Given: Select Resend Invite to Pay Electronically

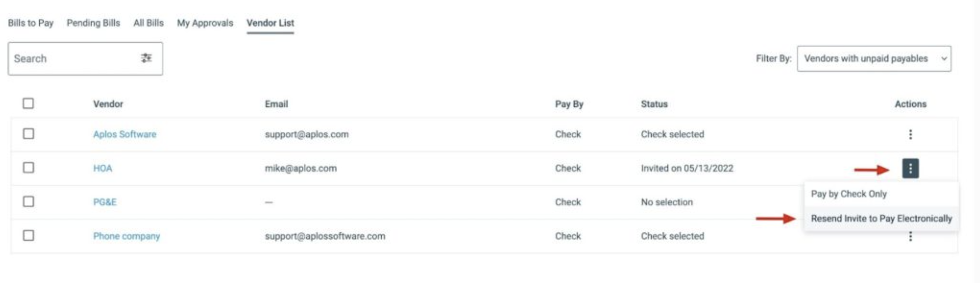Looking at the screenshot, I should click(x=881, y=218).
